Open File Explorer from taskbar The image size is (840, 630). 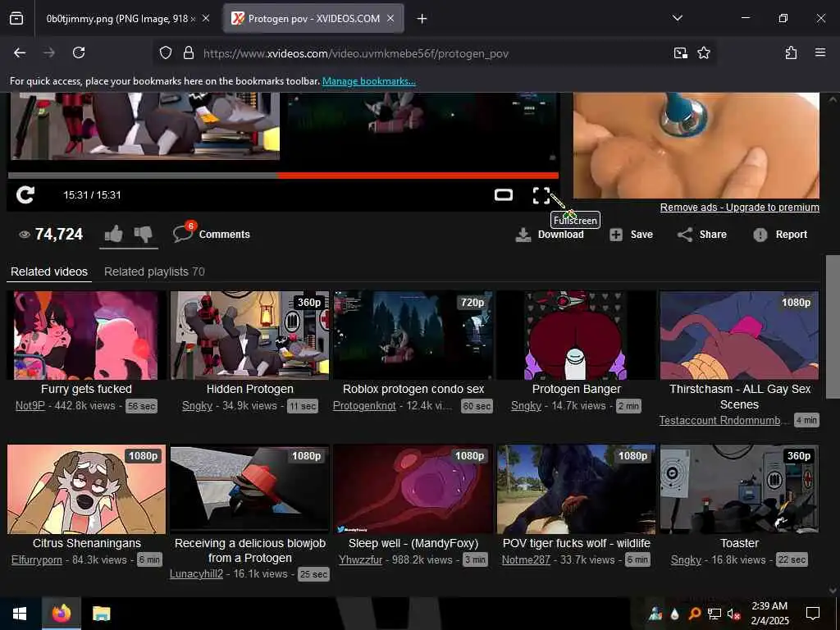coord(101,614)
